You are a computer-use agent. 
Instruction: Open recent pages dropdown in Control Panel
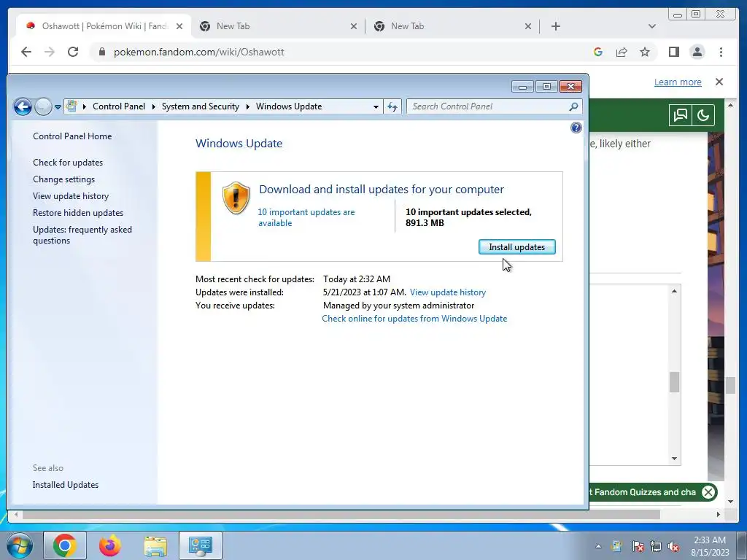pos(58,107)
